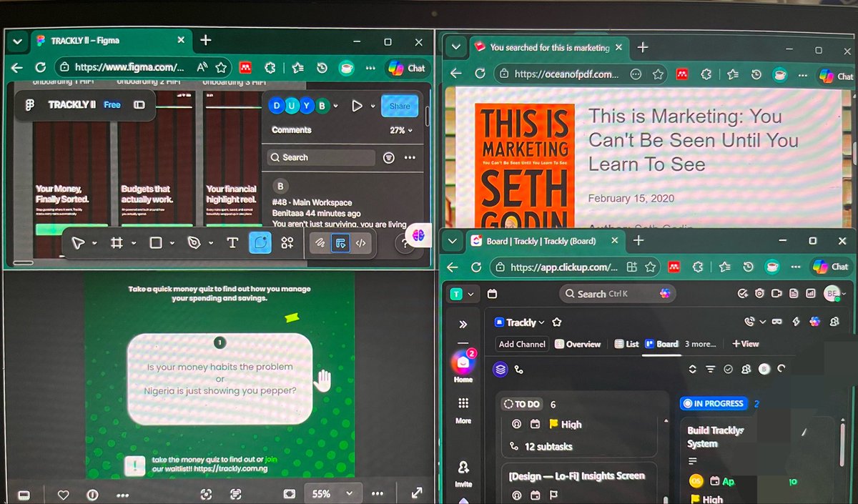Expand the Figma collaborators avatar dropdown

pyautogui.click(x=337, y=107)
